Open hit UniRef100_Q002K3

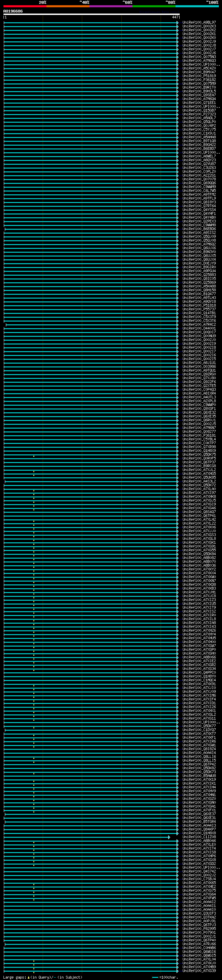click(199, 26)
